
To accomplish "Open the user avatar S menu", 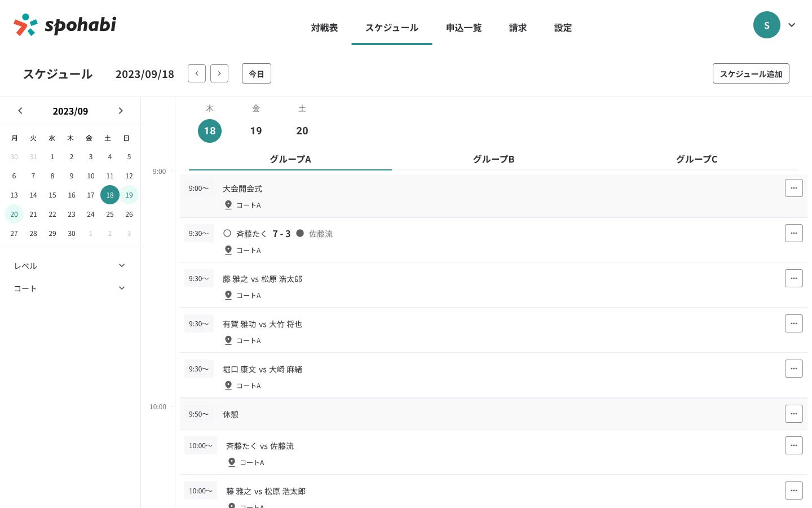I will click(x=766, y=25).
